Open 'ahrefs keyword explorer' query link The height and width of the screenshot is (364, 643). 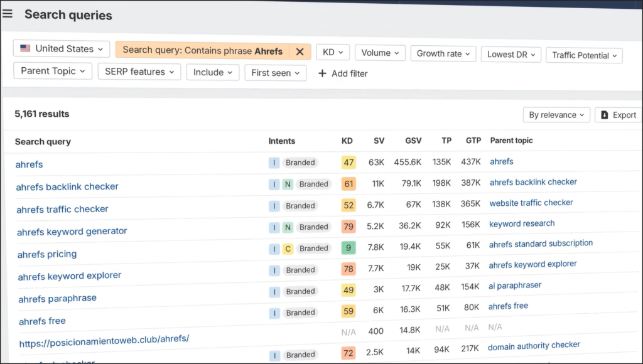pos(70,276)
